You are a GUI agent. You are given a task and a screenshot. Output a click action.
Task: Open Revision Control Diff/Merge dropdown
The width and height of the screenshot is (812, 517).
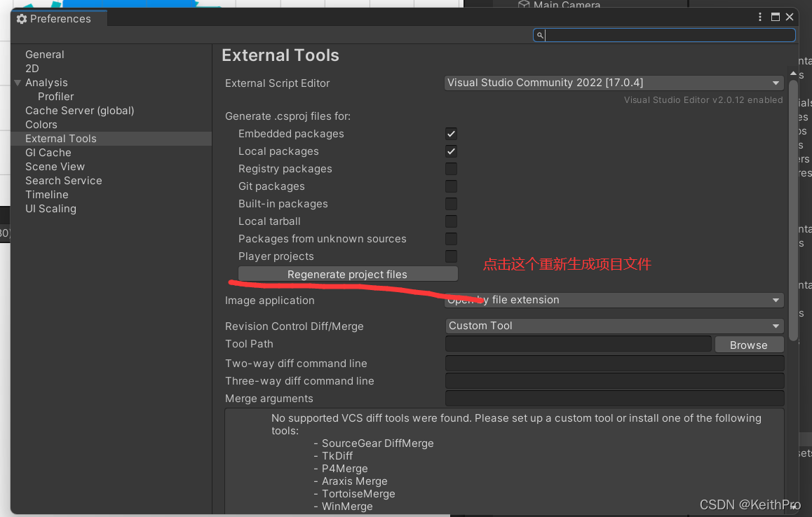point(614,326)
